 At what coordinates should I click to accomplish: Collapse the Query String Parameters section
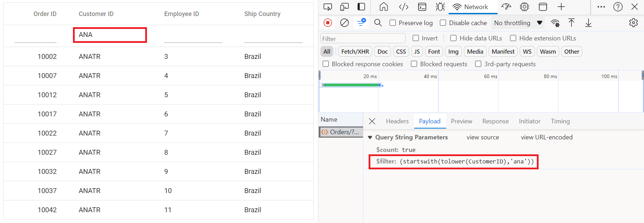point(370,137)
